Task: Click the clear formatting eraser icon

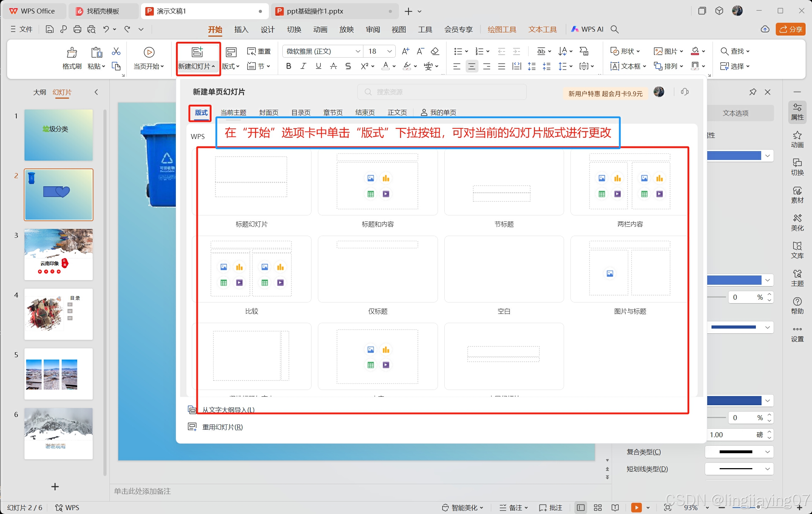Action: coord(435,51)
